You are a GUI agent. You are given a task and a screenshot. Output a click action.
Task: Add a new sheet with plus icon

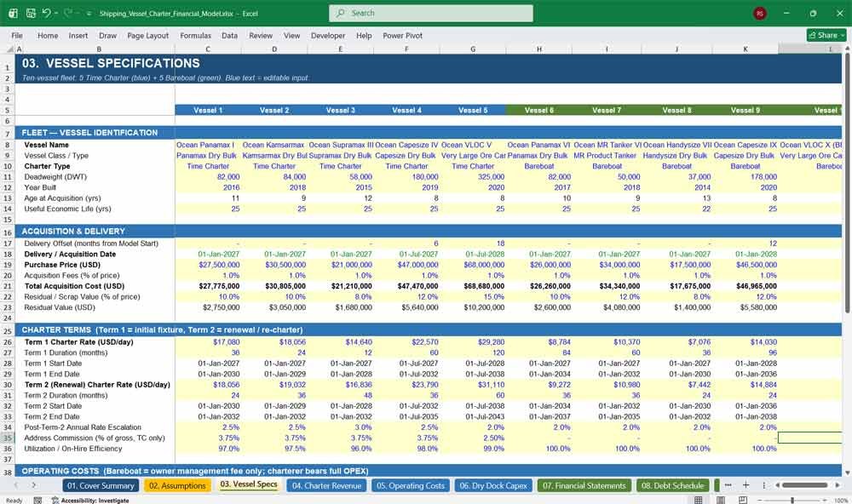click(746, 485)
